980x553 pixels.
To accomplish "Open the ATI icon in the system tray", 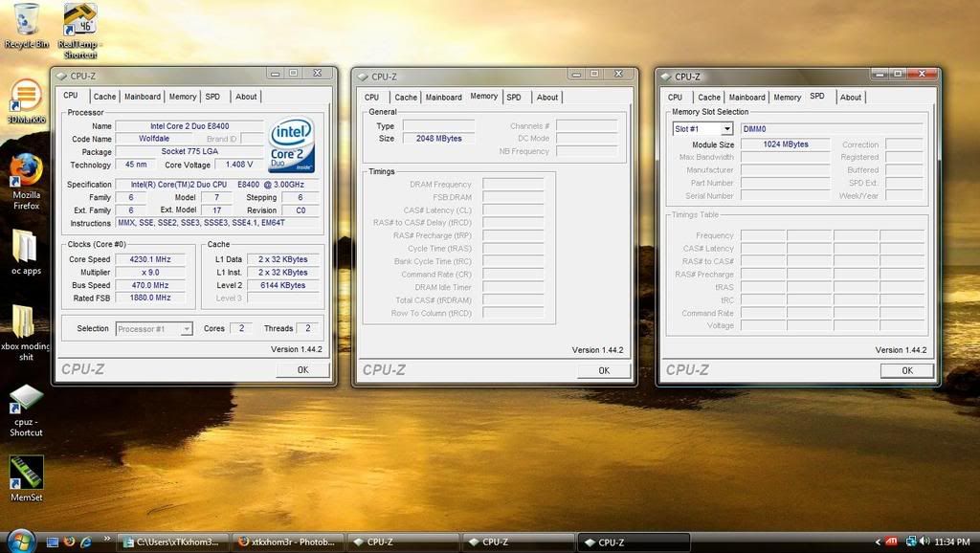I will (x=892, y=542).
